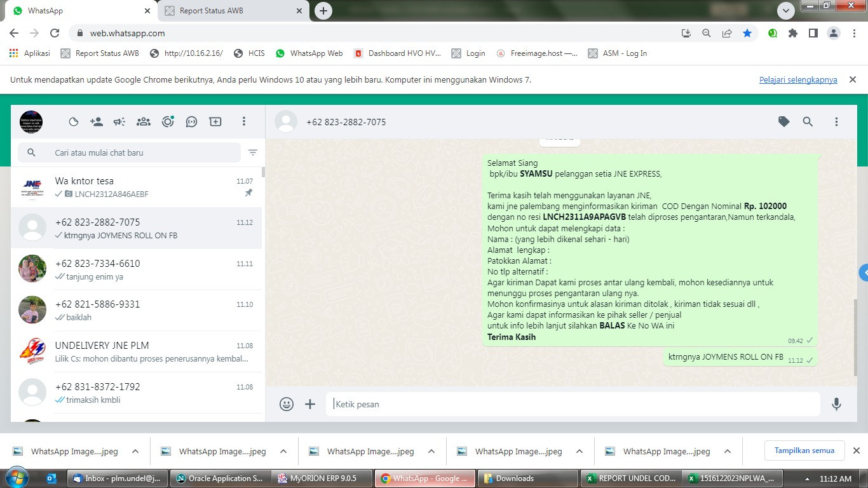Viewport: 868px width, 488px height.
Task: Open the Windows Start menu
Action: [17, 478]
